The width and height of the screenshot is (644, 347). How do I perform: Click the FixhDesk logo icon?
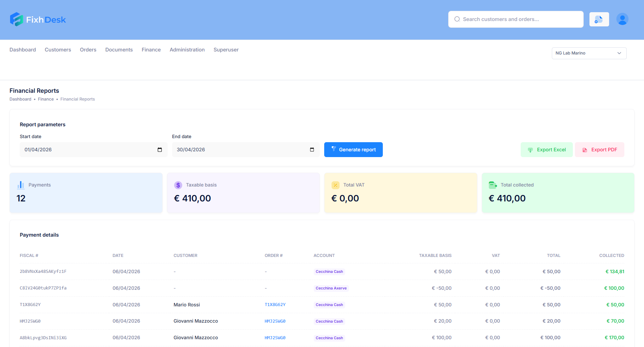click(16, 19)
